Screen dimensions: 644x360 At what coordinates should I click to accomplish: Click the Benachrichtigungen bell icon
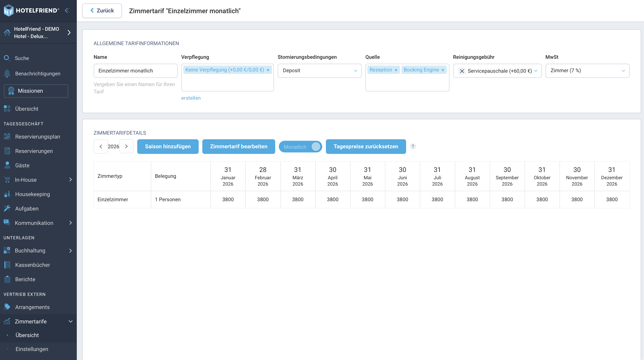[x=7, y=74]
